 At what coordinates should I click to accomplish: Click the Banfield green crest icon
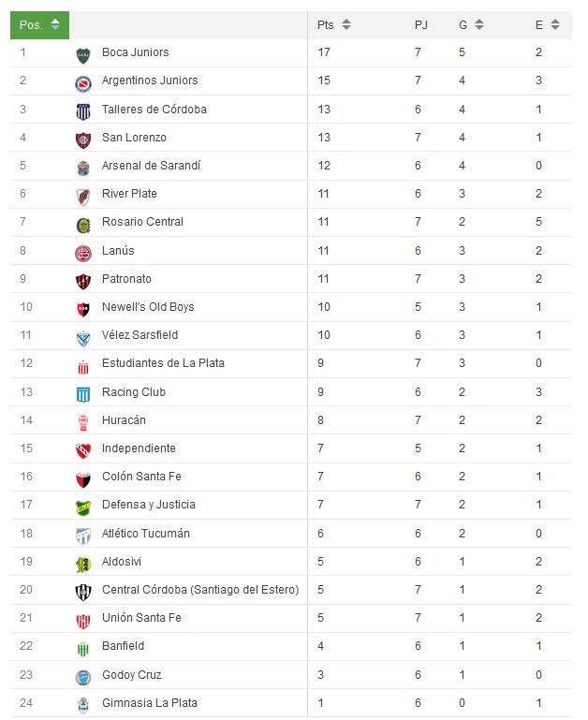pos(83,649)
